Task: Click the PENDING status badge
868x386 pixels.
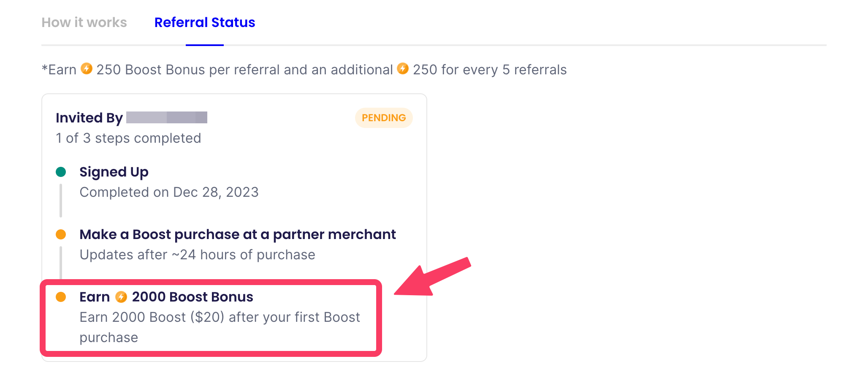Action: click(384, 118)
